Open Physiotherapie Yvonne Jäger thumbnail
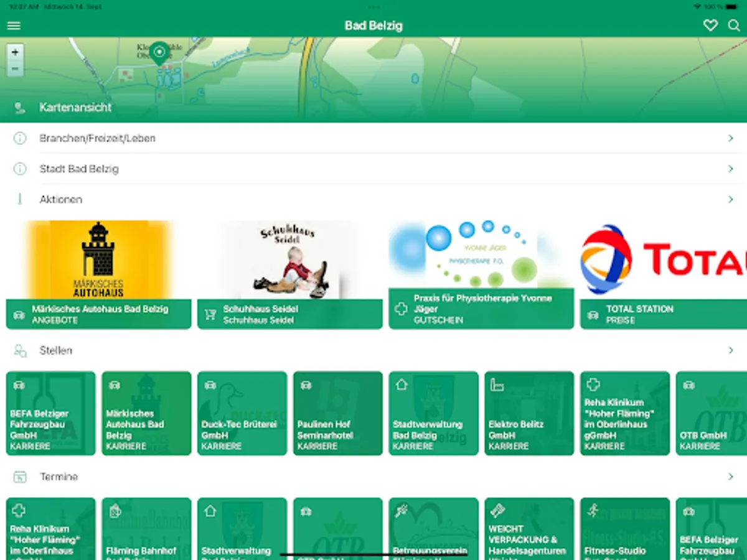This screenshot has height=560, width=747. [481, 254]
